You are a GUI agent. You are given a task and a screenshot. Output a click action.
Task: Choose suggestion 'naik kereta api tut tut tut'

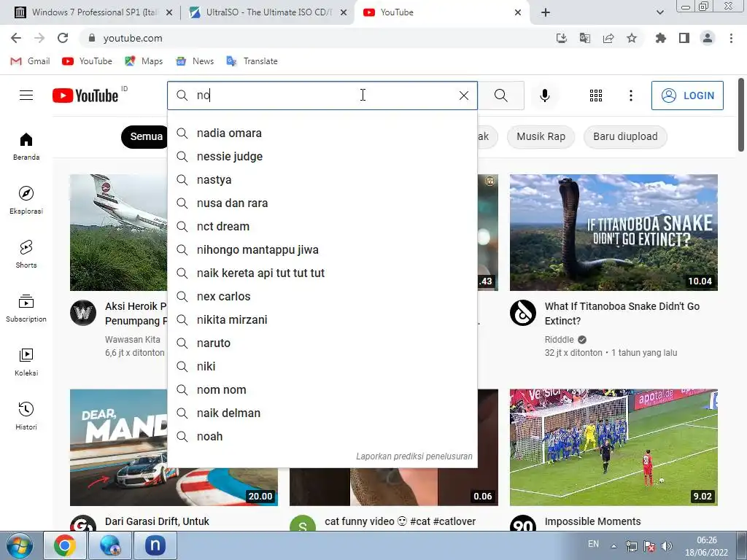pos(322,273)
